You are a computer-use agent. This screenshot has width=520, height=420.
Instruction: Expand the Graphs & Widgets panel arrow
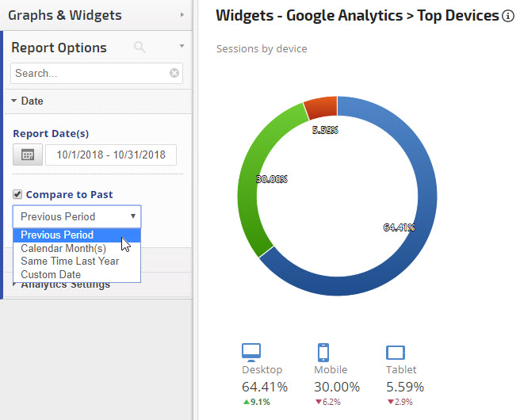pos(182,15)
